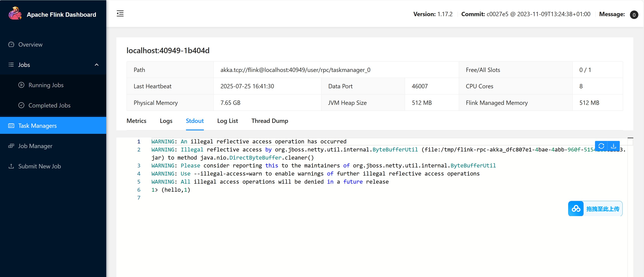Click the Apache Flink Dashboard title
Screen dimensions: 644x277
pyautogui.click(x=61, y=14)
